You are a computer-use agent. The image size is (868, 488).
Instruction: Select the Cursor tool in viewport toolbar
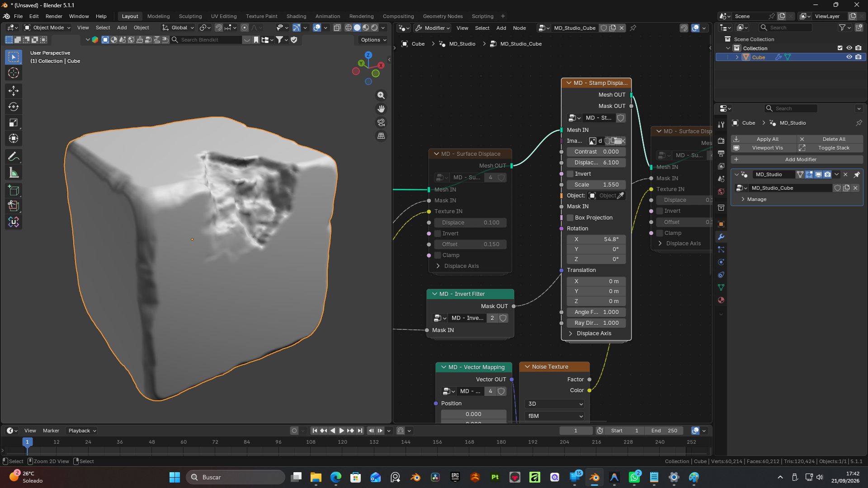click(x=14, y=73)
